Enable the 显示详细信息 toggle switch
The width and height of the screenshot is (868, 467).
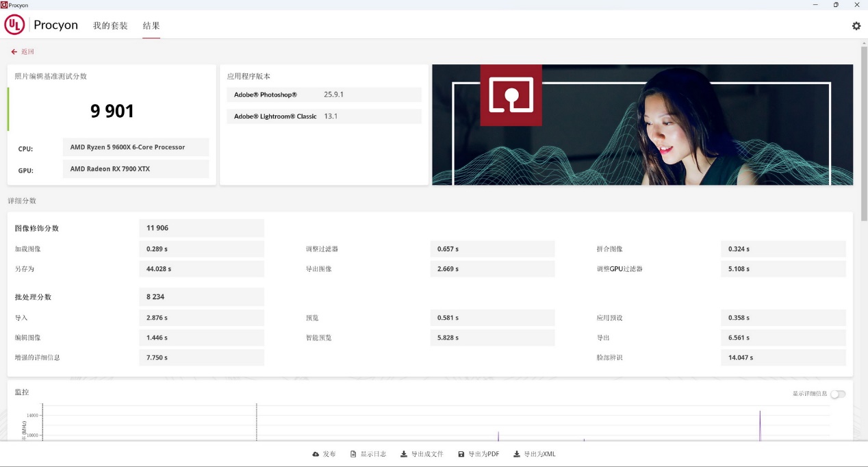point(837,394)
